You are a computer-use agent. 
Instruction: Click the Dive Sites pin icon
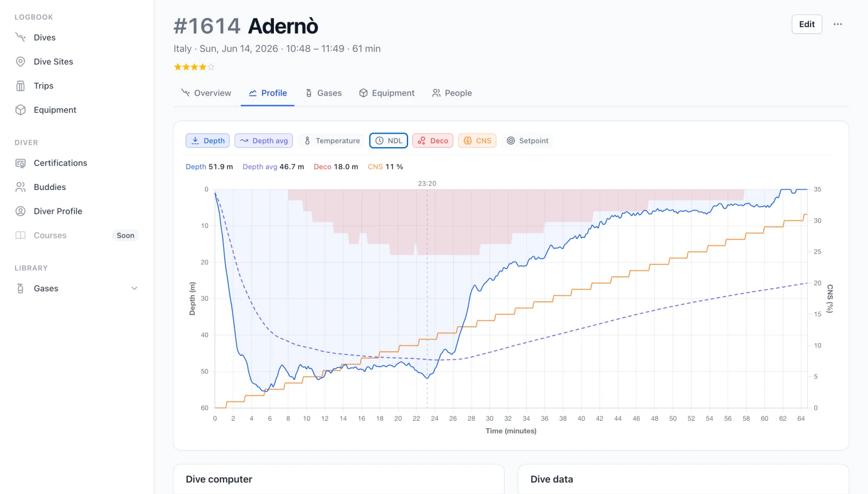pos(21,61)
